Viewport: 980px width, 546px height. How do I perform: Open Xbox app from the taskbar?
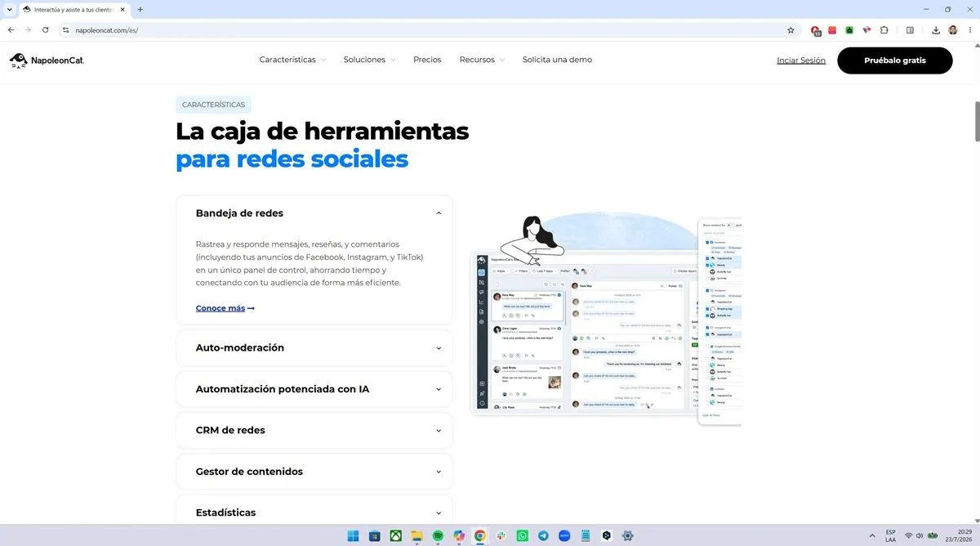[x=395, y=535]
